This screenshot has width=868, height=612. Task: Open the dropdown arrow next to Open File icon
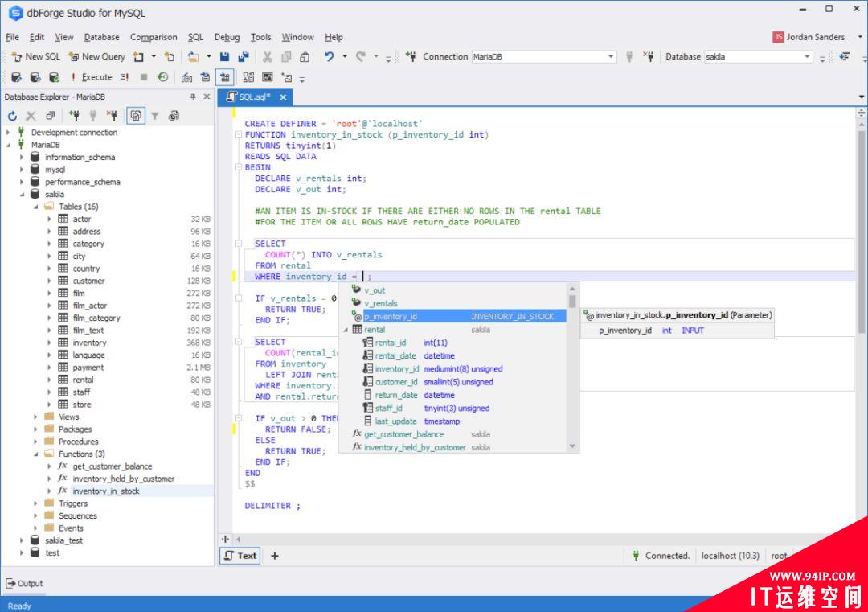point(209,56)
